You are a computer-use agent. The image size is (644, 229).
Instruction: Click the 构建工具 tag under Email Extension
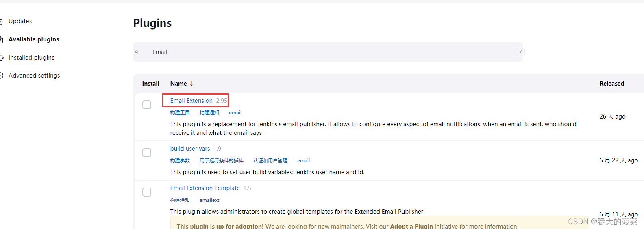180,113
